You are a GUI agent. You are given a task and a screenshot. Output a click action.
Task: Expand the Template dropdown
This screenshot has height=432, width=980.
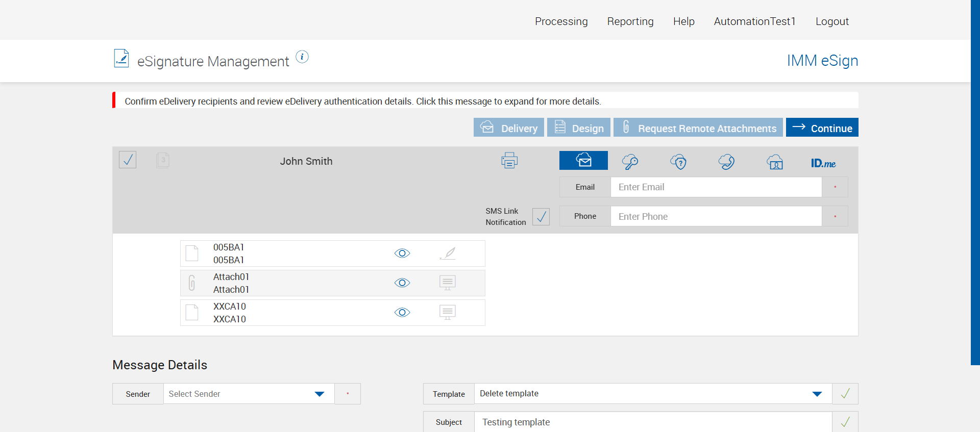pos(817,394)
